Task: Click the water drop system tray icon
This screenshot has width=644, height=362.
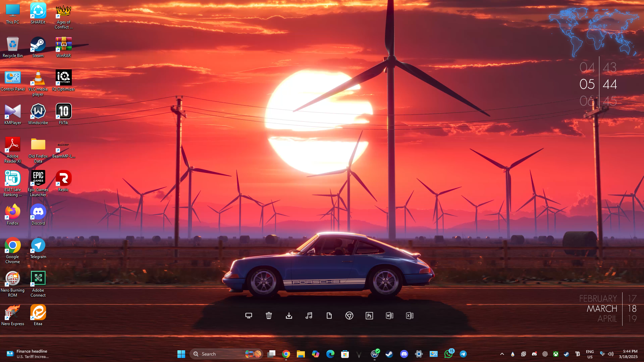Action: click(x=513, y=354)
